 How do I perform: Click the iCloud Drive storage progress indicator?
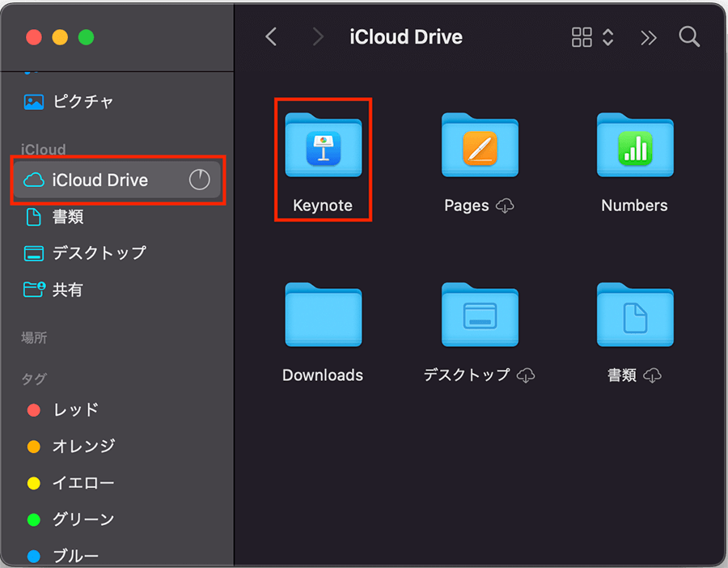click(x=199, y=180)
